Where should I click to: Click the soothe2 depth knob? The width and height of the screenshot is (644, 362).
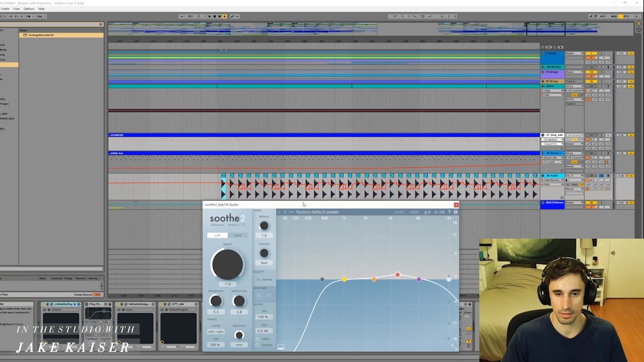(x=227, y=264)
